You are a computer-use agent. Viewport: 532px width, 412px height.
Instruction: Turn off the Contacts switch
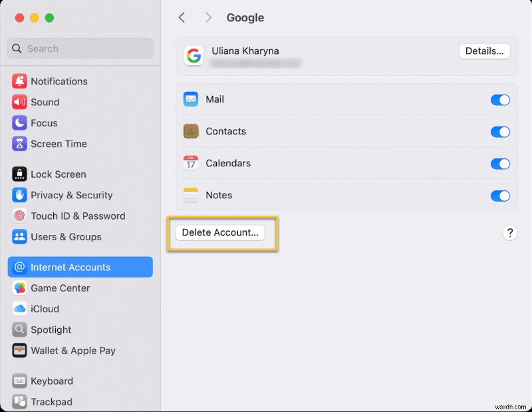click(x=500, y=132)
